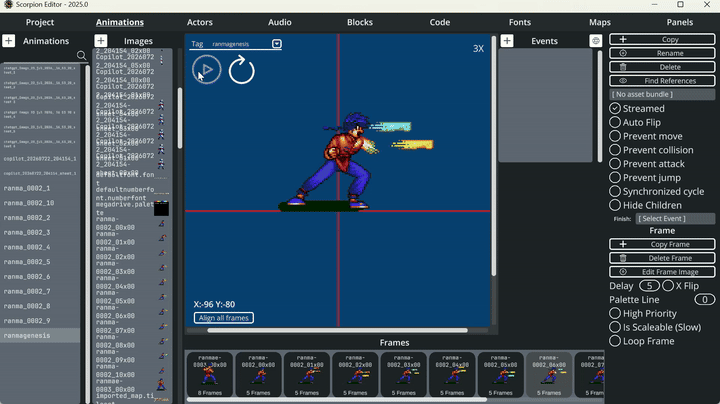Viewport: 720px width, 404px height.
Task: Select the ranma_0002_5 animation
Action: [x=40, y=262]
